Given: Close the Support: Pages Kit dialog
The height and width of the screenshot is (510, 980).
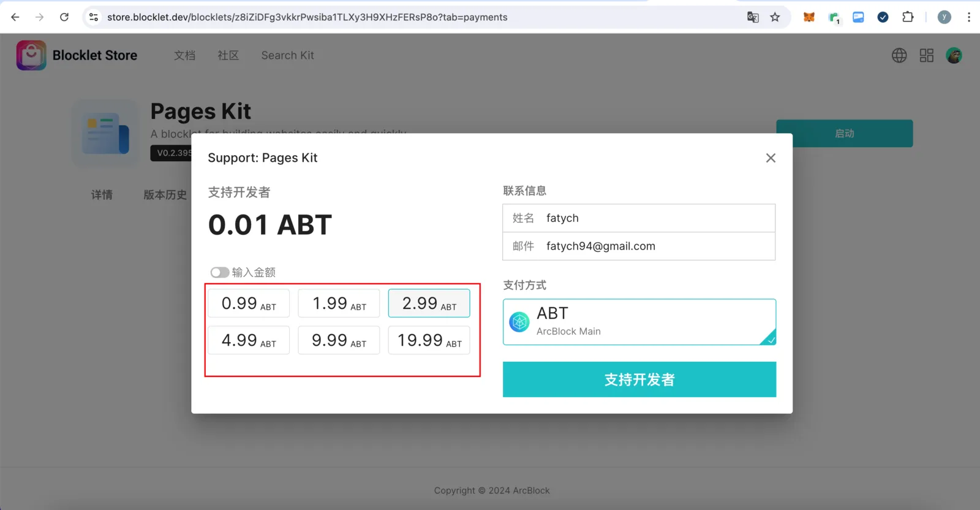Looking at the screenshot, I should coord(771,158).
